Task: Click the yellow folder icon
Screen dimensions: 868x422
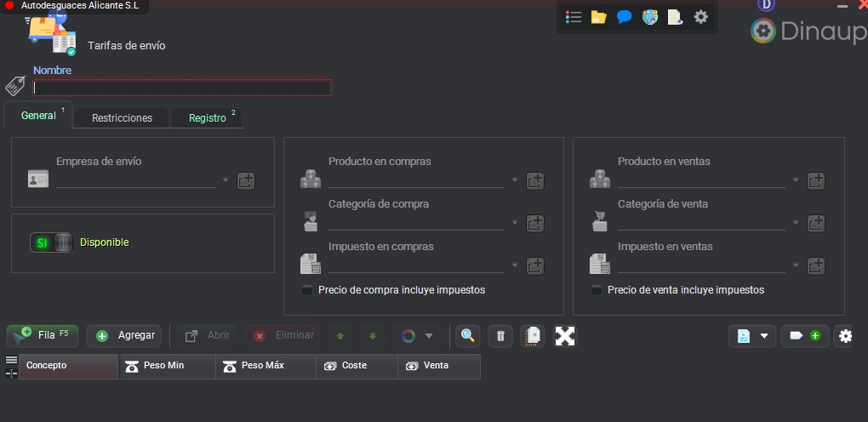Action: pyautogui.click(x=598, y=17)
